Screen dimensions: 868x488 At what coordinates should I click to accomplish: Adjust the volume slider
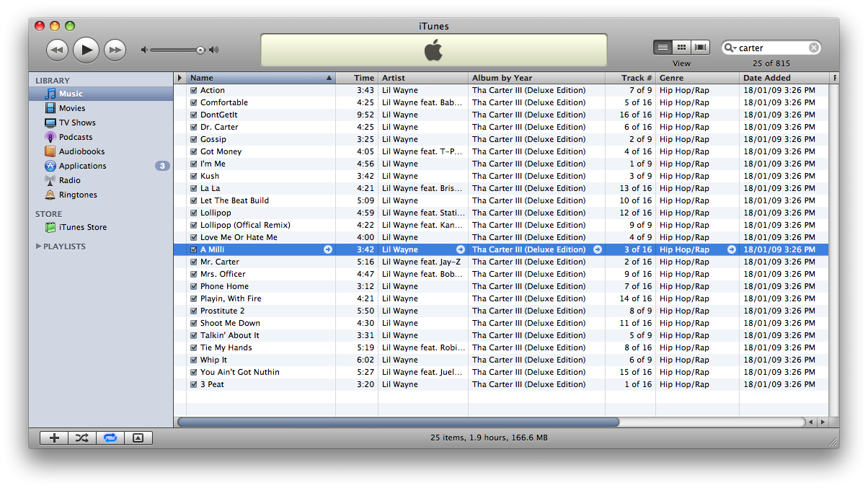tap(200, 50)
